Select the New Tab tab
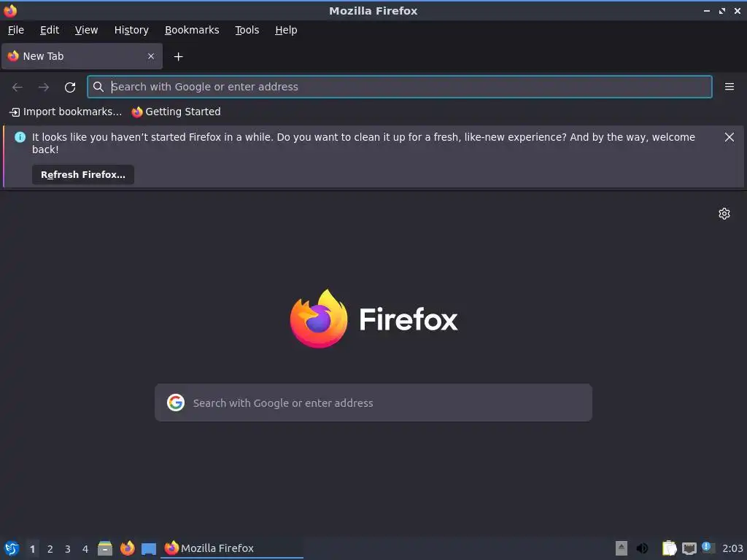The width and height of the screenshot is (747, 560). (x=82, y=56)
